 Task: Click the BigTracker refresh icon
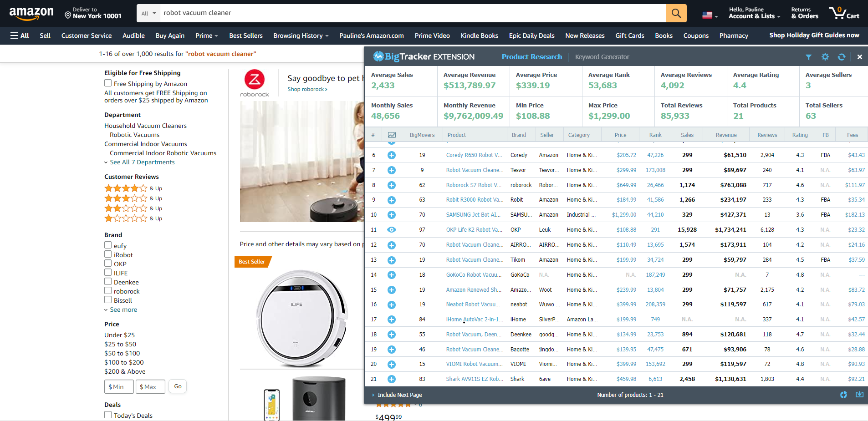tap(841, 57)
